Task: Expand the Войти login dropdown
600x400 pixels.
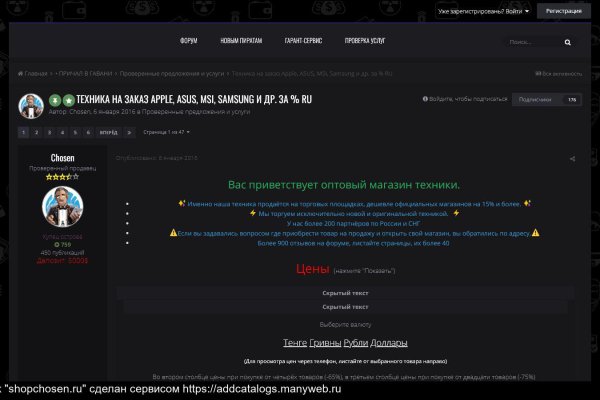Action: pyautogui.click(x=484, y=11)
